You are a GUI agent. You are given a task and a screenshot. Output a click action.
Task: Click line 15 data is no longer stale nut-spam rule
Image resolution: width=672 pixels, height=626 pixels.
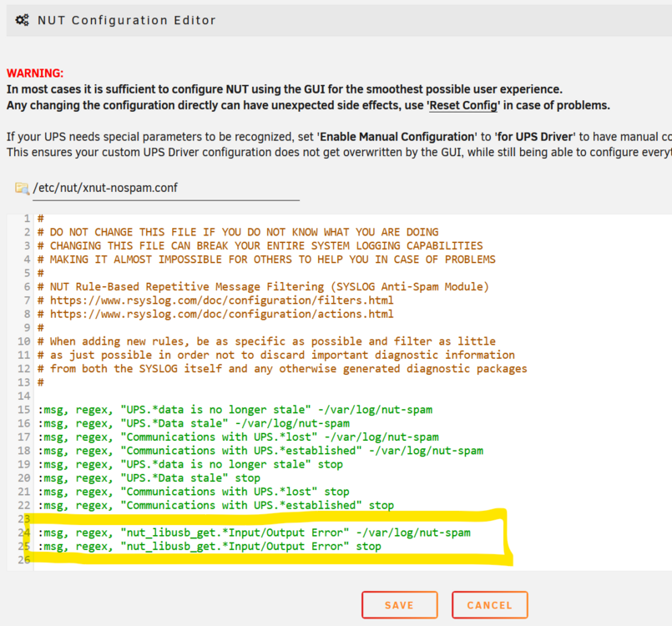tap(235, 410)
